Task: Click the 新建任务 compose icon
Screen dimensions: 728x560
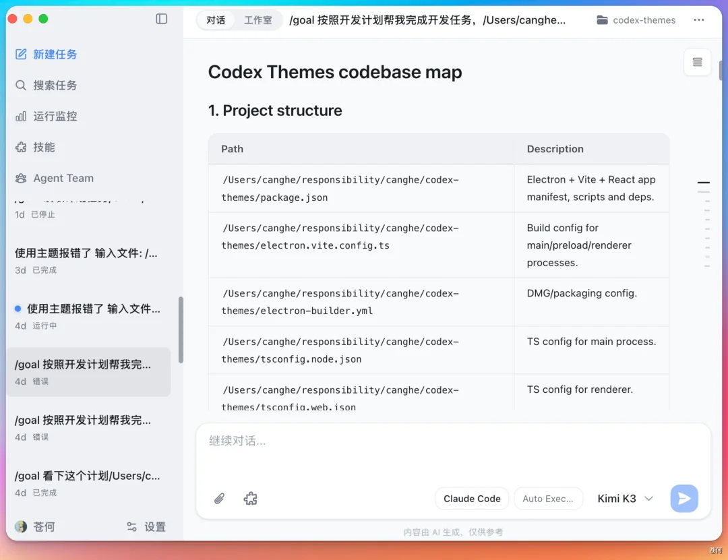Action: tap(21, 55)
